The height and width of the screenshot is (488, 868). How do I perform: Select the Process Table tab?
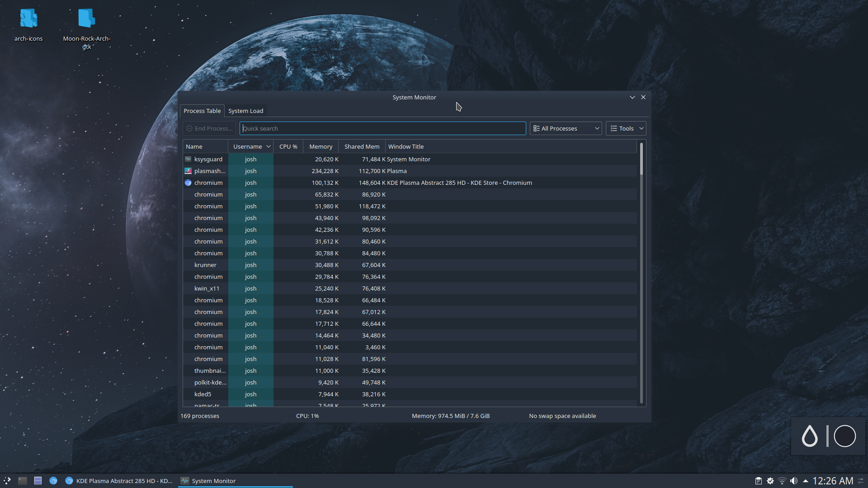pyautogui.click(x=202, y=111)
